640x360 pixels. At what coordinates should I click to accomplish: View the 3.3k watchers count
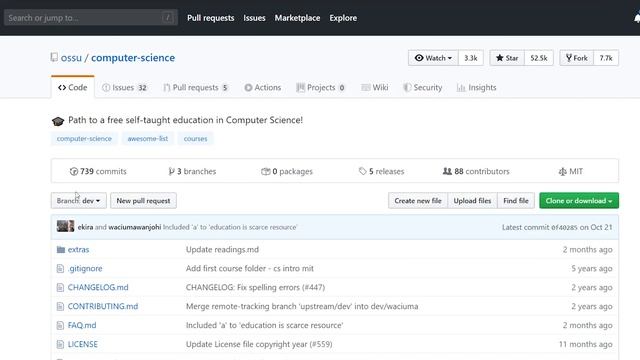point(471,58)
